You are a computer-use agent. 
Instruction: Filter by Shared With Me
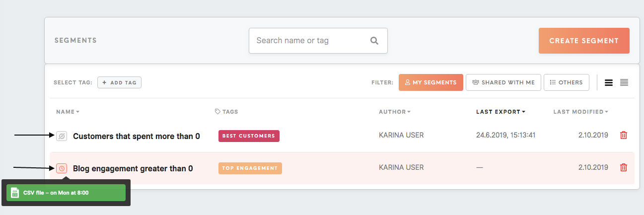click(x=503, y=82)
